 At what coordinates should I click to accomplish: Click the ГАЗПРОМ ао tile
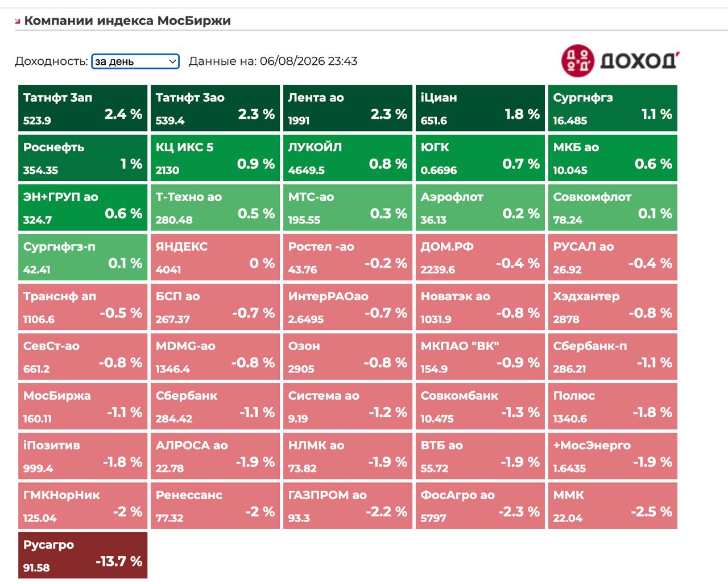348,506
